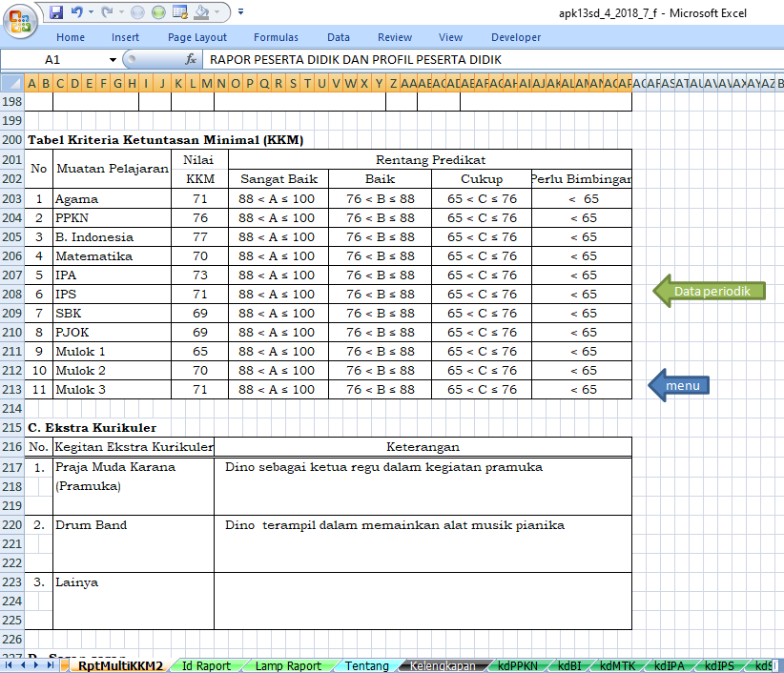Viewport: 784px width, 673px height.
Task: Click the 'Tabel Kriteria Ketuntasan Minimal (KKM)' heading
Action: (x=166, y=140)
